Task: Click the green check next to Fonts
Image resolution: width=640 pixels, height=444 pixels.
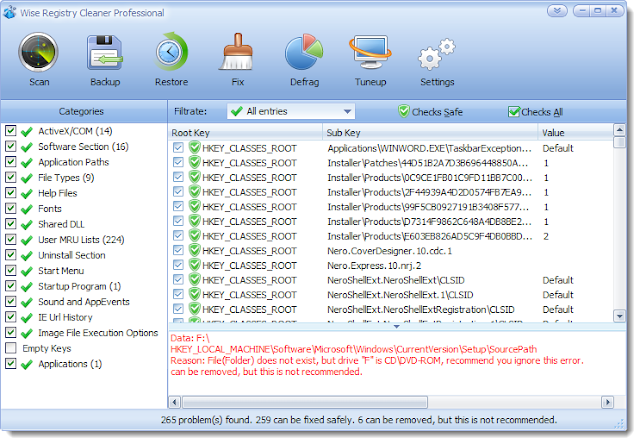Action: (x=27, y=209)
